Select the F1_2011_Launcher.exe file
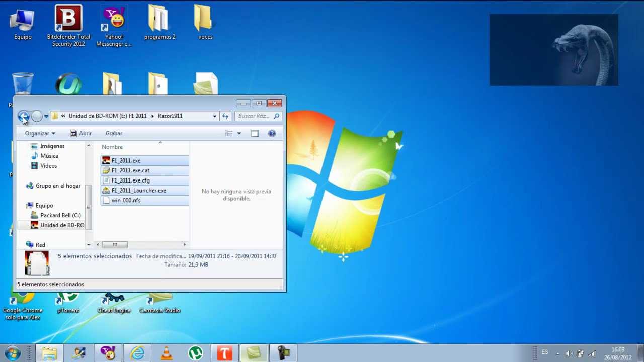 pyautogui.click(x=145, y=191)
